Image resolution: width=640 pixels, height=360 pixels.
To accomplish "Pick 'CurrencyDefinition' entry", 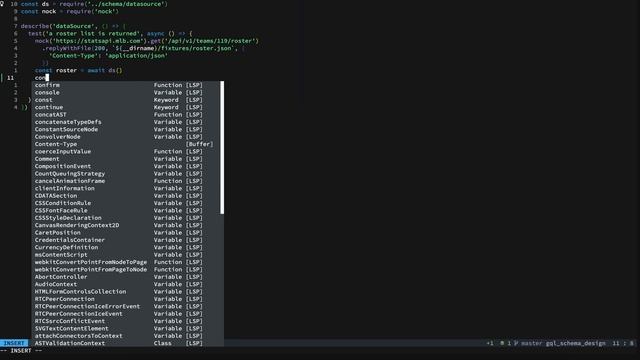I will [128, 247].
